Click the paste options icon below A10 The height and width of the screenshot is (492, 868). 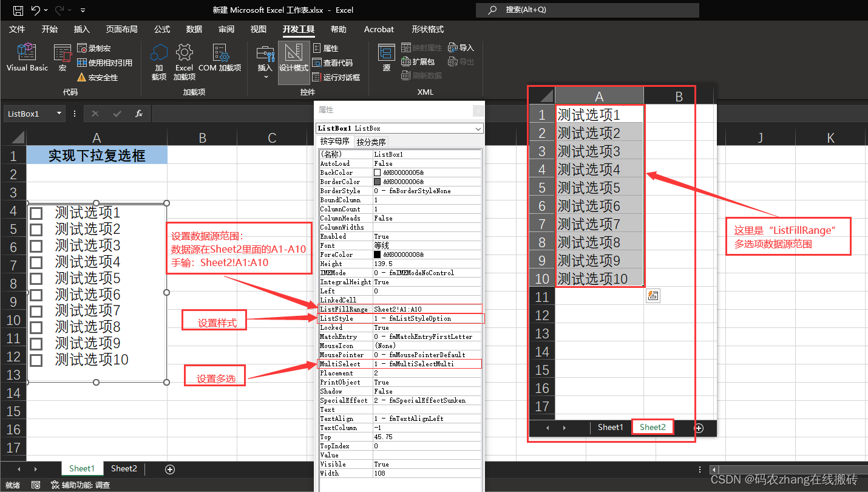tap(653, 296)
